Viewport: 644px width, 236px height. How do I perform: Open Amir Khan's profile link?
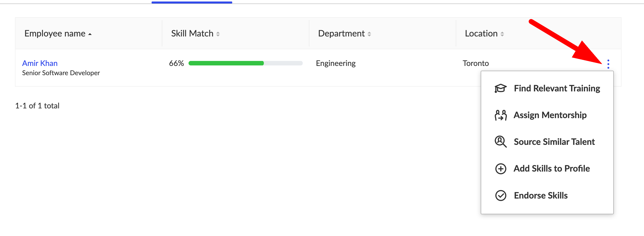click(40, 63)
